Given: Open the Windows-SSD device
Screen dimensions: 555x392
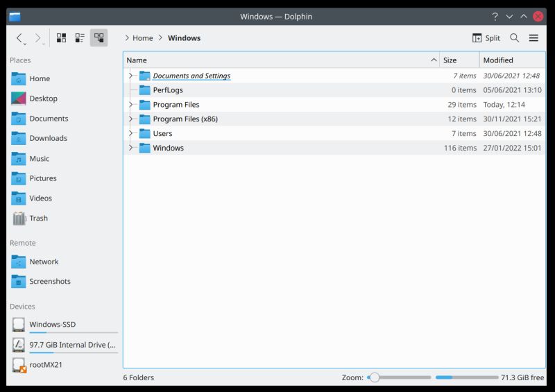Looking at the screenshot, I should click(x=52, y=324).
